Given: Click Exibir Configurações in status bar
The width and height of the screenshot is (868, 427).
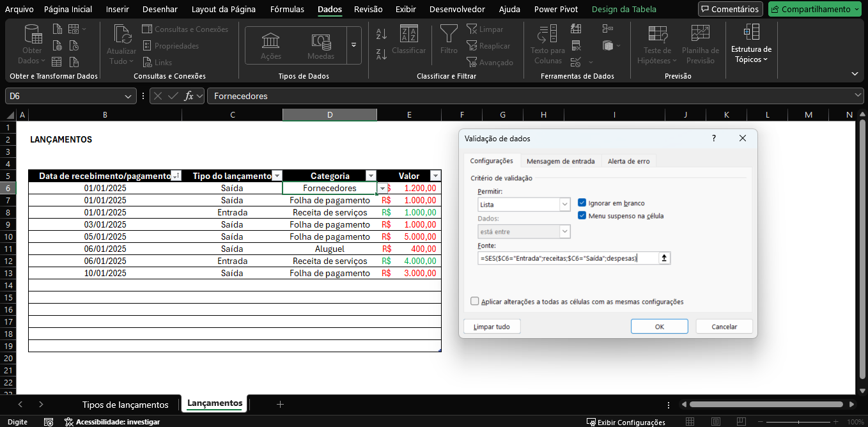Looking at the screenshot, I should 626,422.
